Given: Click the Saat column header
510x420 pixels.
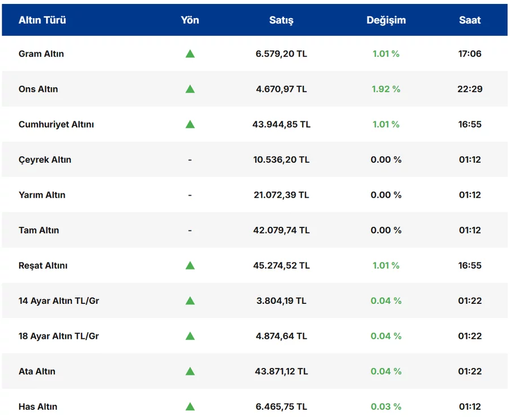Looking at the screenshot, I should 470,20.
